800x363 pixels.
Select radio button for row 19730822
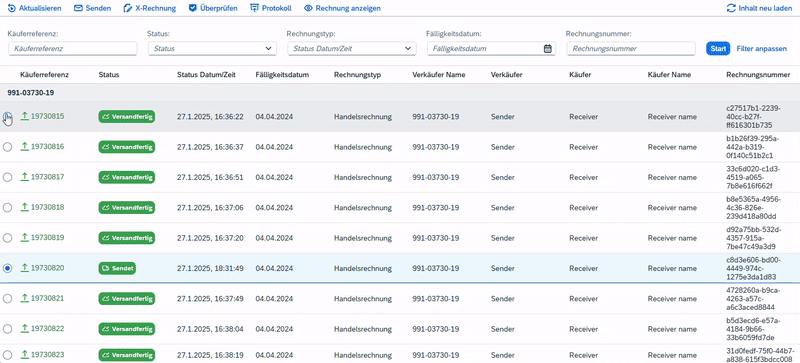(7, 329)
